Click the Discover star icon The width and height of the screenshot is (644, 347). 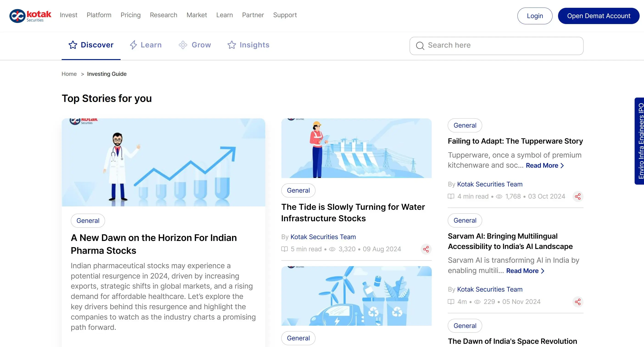(73, 45)
